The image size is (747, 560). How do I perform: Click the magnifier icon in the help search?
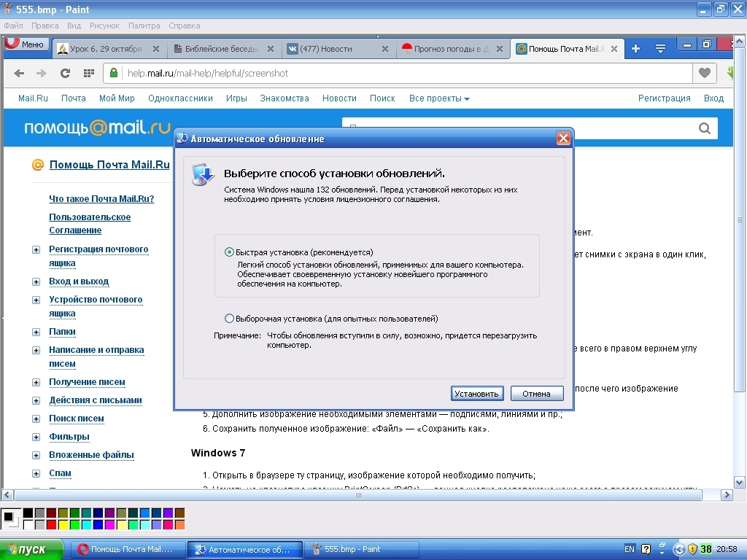705,128
